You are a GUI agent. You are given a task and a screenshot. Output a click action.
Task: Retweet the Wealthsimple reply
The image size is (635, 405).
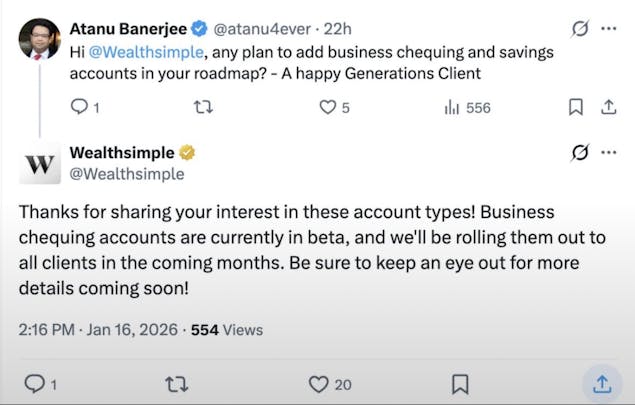tap(176, 383)
